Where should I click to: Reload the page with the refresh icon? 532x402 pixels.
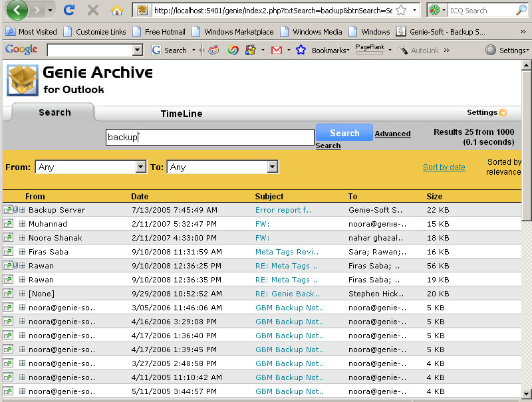pos(69,10)
